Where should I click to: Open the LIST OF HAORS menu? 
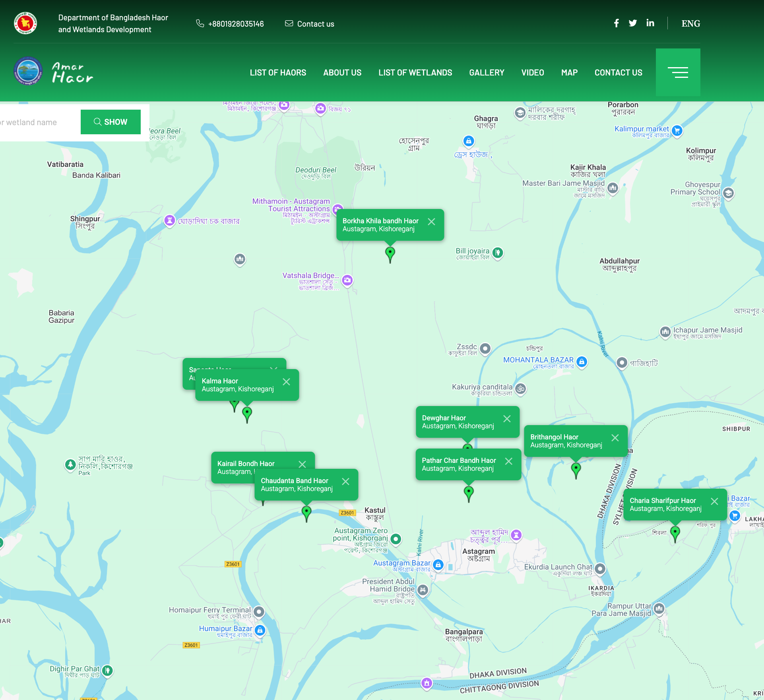coord(278,73)
